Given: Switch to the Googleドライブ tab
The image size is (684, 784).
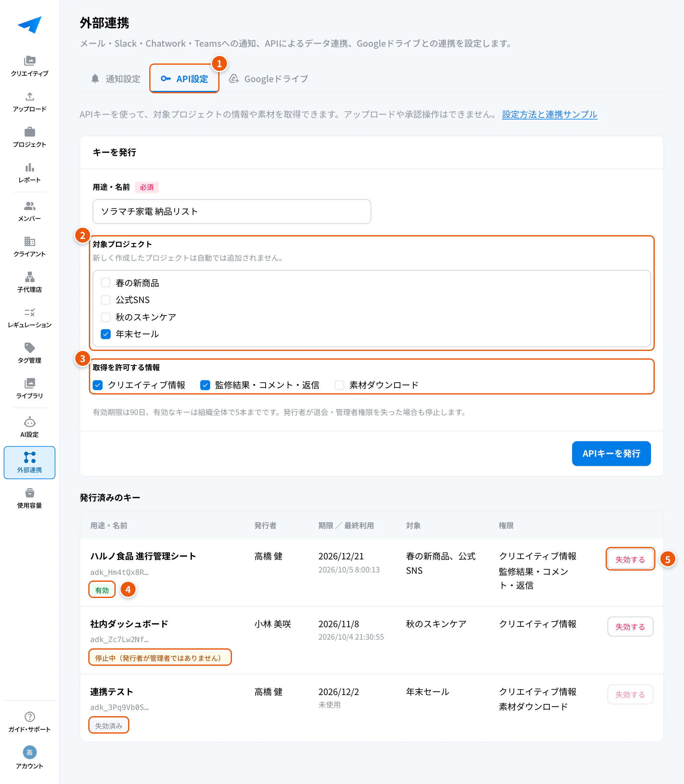Looking at the screenshot, I should point(268,79).
